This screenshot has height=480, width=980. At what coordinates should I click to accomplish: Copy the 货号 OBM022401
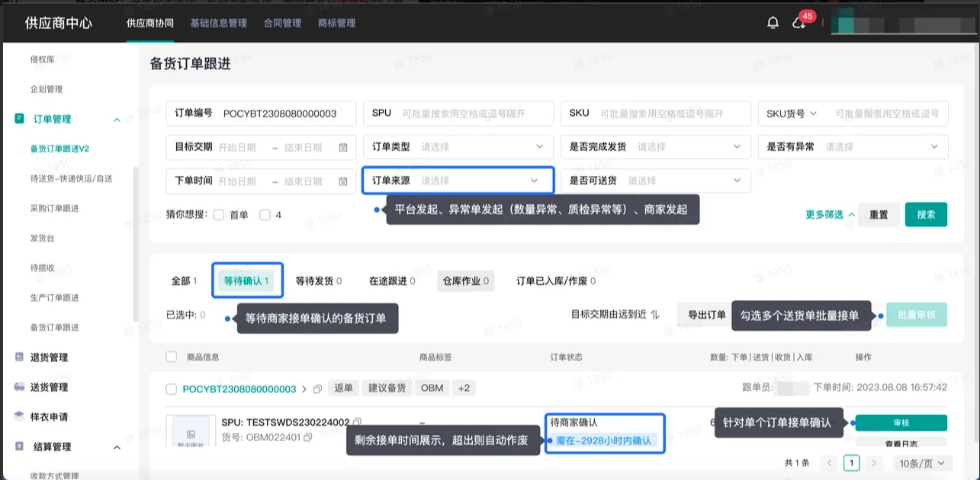pyautogui.click(x=308, y=437)
